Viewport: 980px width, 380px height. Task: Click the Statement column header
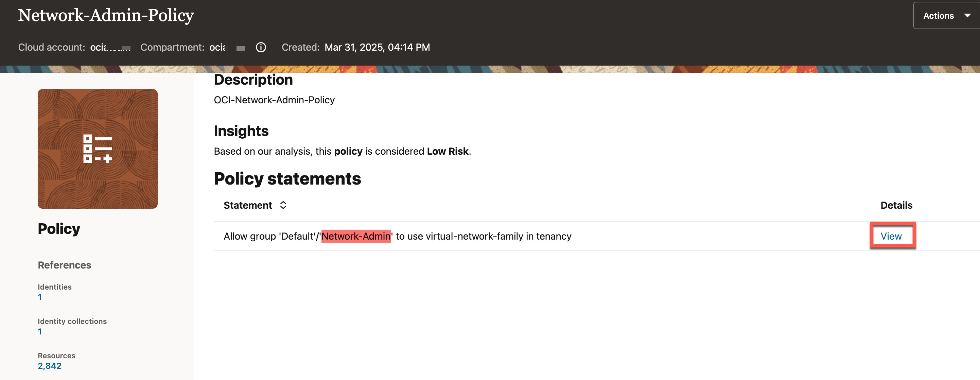248,205
